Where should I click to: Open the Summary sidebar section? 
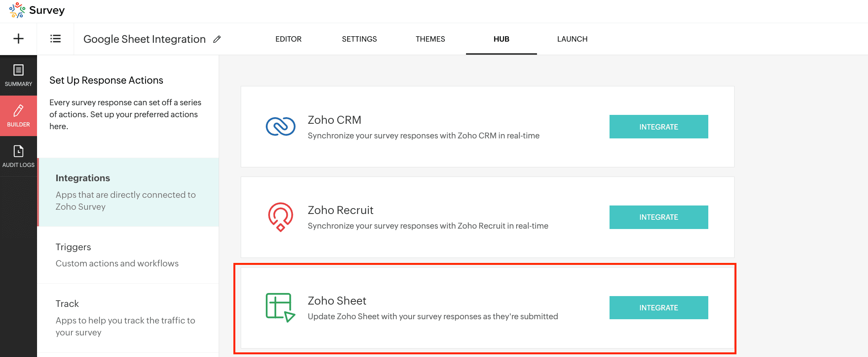click(19, 76)
